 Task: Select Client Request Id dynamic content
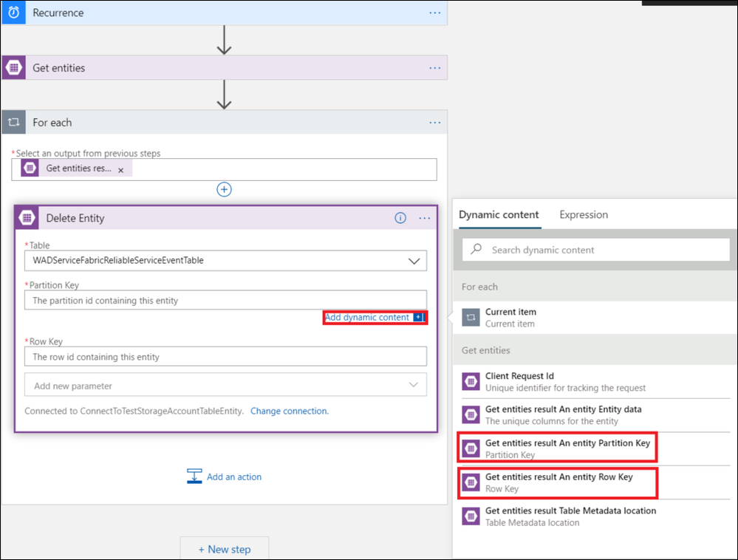point(595,382)
